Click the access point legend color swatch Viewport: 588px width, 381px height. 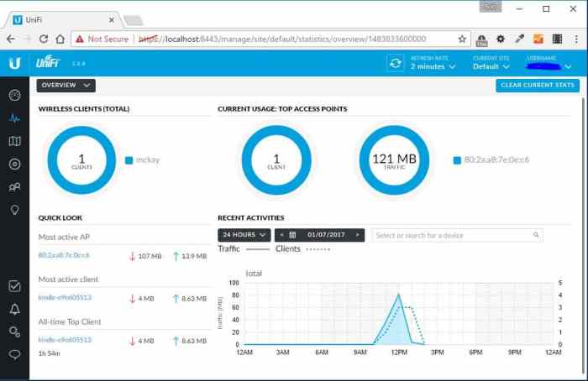click(457, 160)
